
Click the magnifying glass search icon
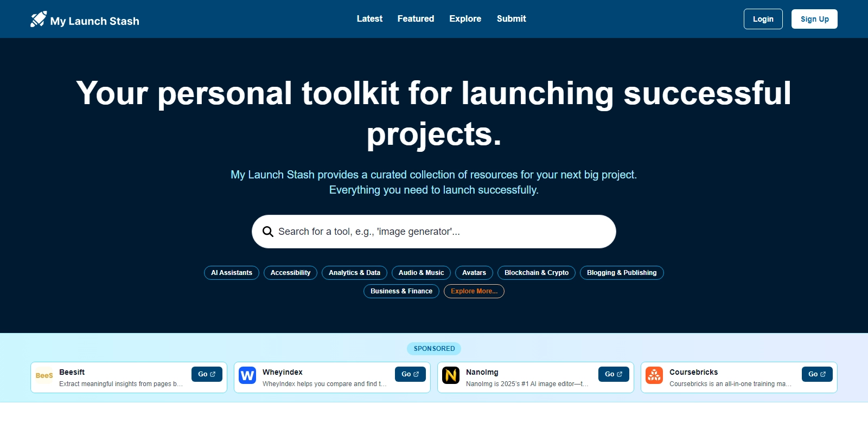[267, 232]
